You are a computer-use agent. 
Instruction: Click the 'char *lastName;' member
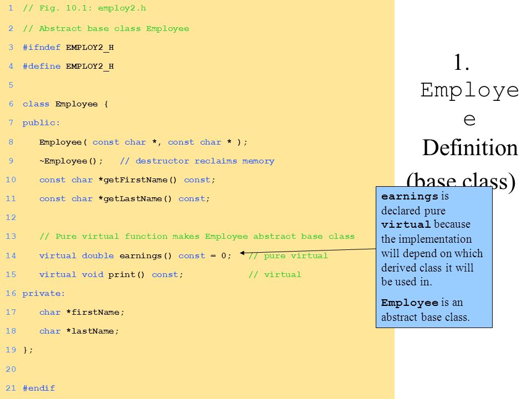[x=79, y=331]
